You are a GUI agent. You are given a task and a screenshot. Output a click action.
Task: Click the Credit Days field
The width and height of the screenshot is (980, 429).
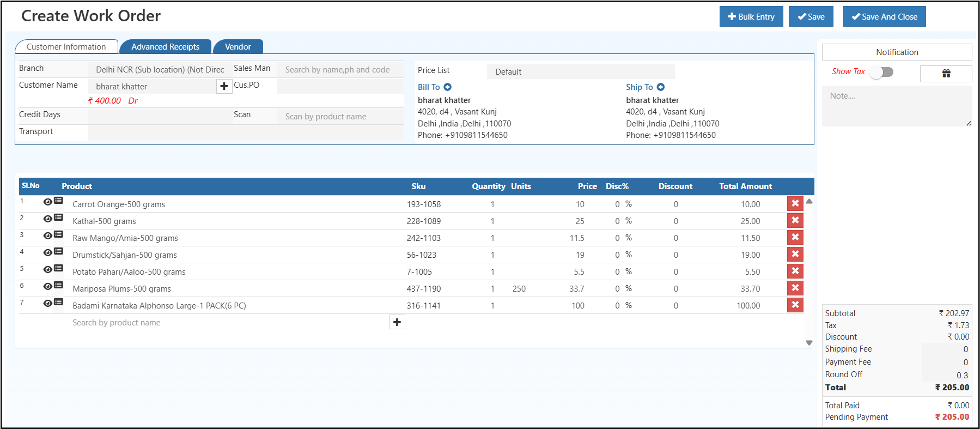[x=160, y=116]
